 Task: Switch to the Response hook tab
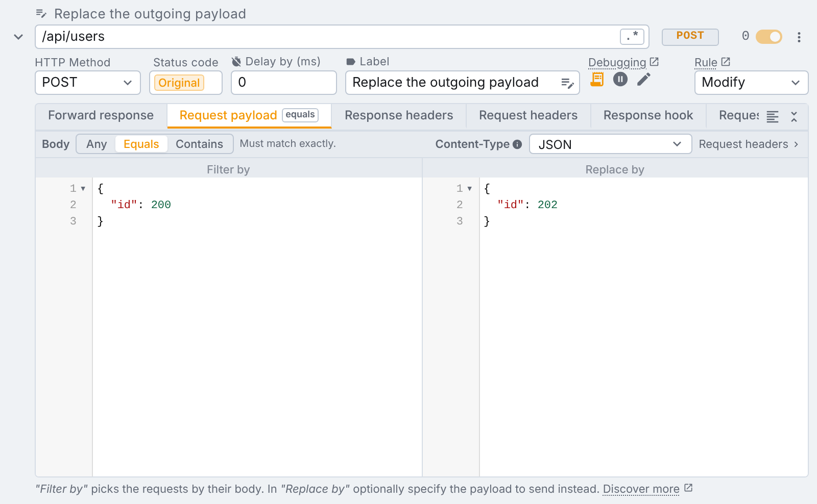648,116
